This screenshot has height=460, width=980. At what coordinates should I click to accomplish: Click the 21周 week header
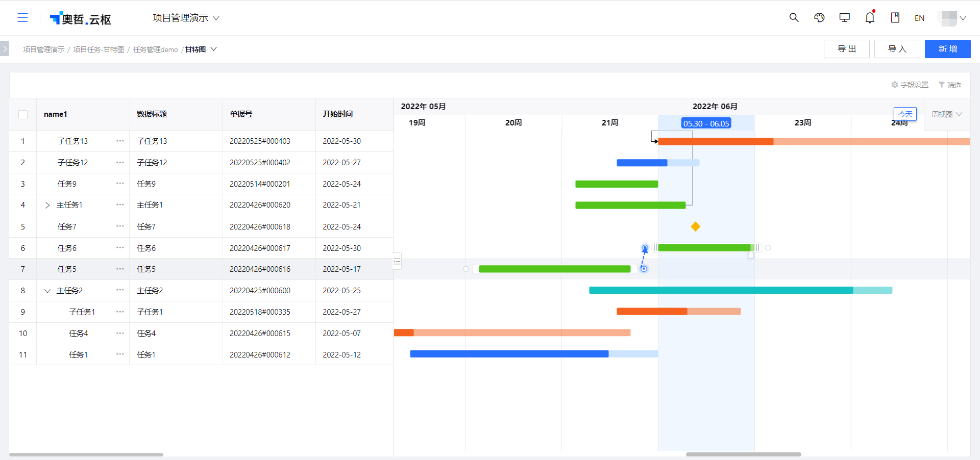pyautogui.click(x=610, y=123)
